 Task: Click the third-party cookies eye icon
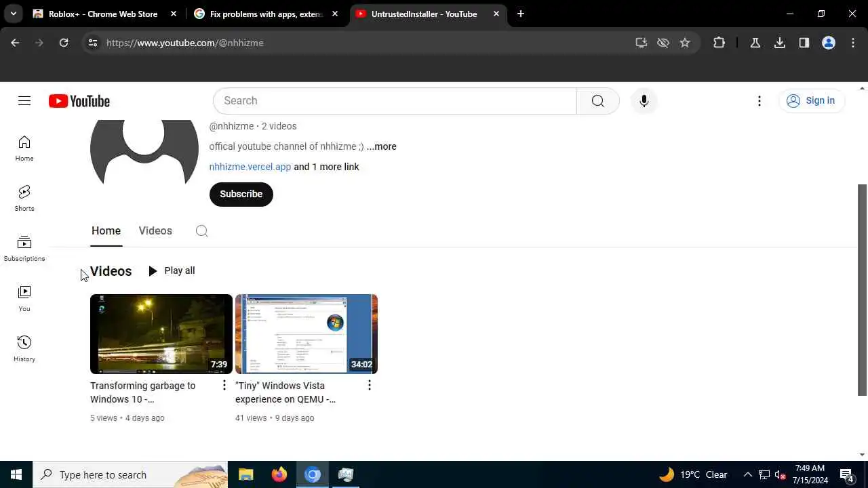tap(663, 43)
